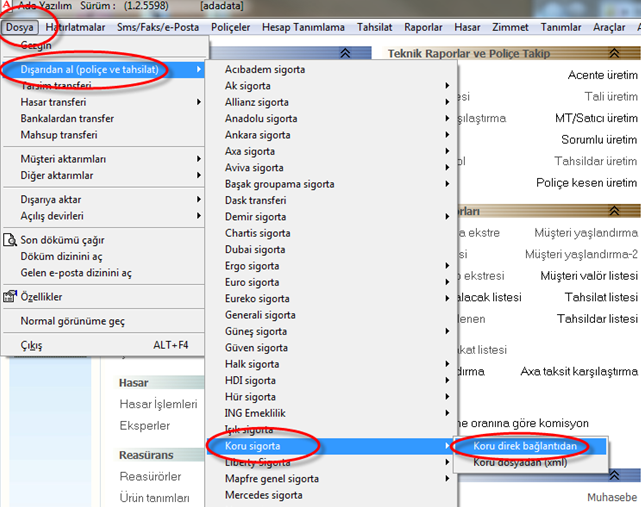Expand the Hasar transferi submenu
641x507 pixels.
tap(53, 102)
